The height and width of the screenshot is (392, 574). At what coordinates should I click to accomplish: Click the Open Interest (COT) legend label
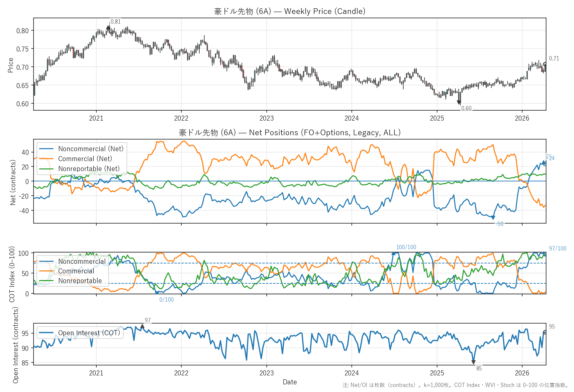(89, 333)
